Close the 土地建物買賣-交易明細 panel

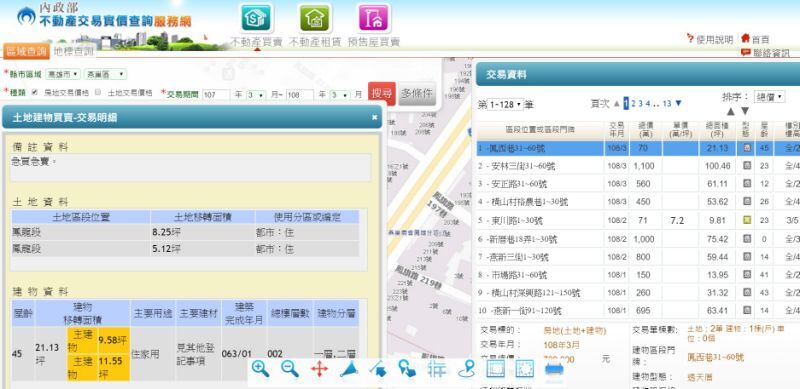click(x=374, y=117)
